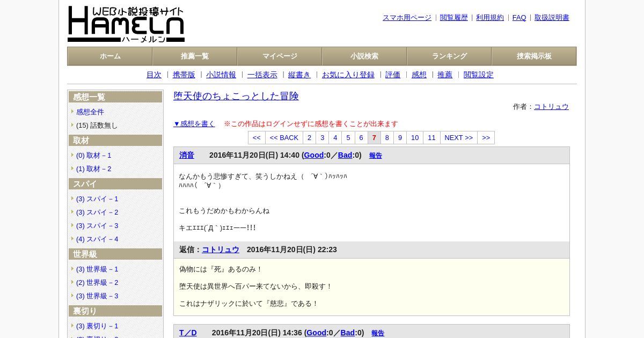Screen dimensions: 644x338
Task: Vote Bad on T／D's comment
Action: pyautogui.click(x=348, y=333)
